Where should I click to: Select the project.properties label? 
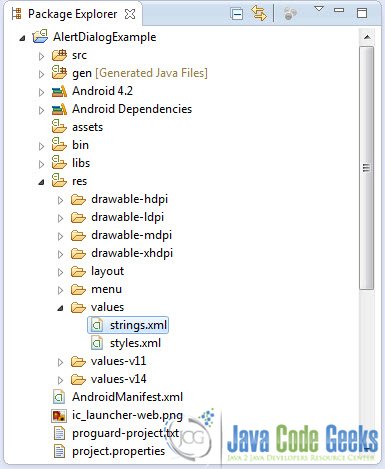click(118, 451)
